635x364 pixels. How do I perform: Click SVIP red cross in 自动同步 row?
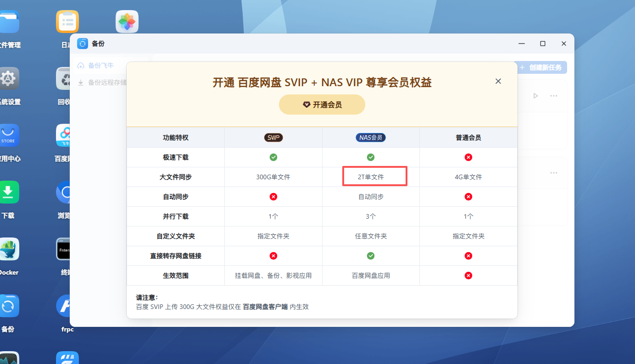[x=273, y=197]
